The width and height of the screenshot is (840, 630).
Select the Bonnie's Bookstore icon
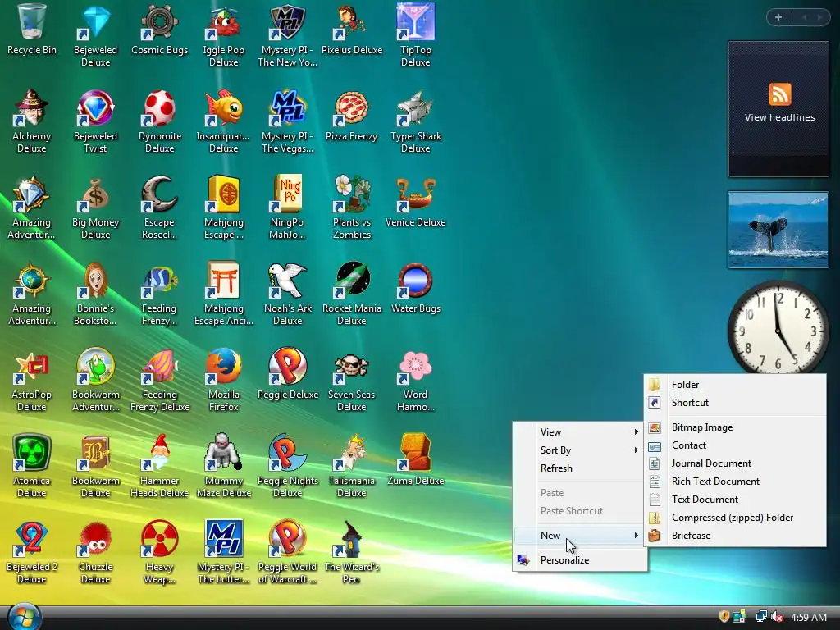[x=95, y=281]
